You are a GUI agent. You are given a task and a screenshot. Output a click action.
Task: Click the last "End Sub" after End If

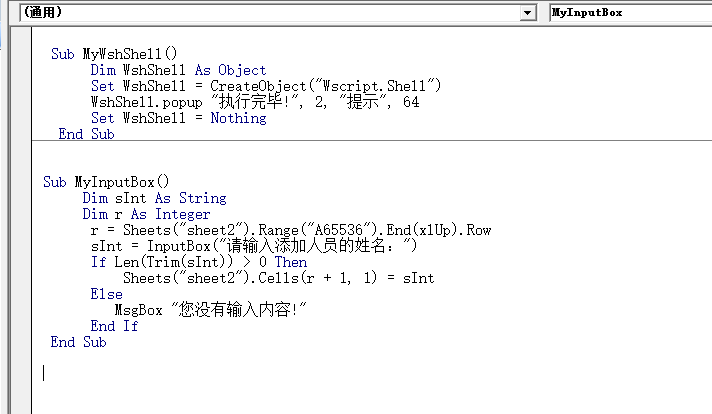point(78,342)
